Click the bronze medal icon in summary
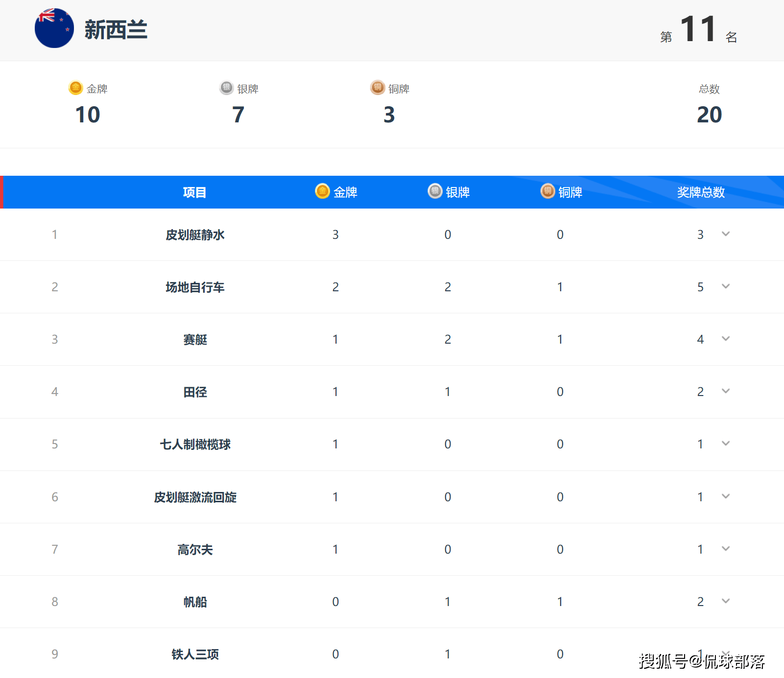784x678 pixels. point(378,88)
